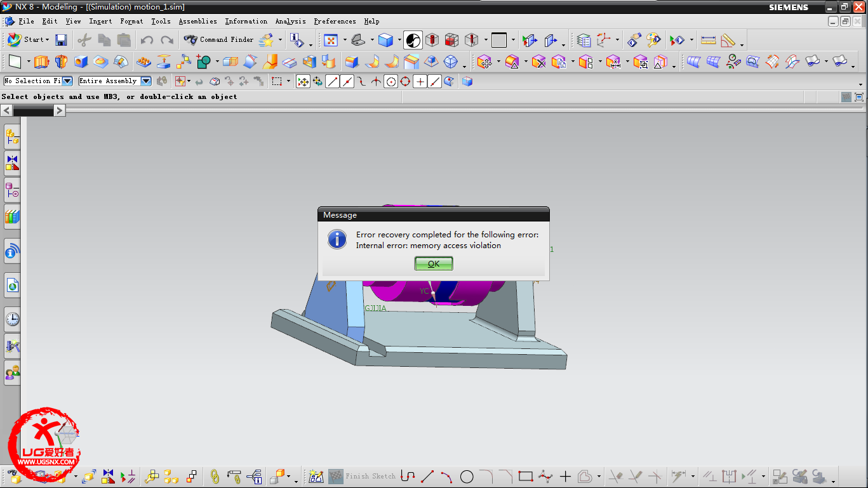Toggle the snap Point on Curve option
868x488 pixels.
pyautogui.click(x=434, y=81)
